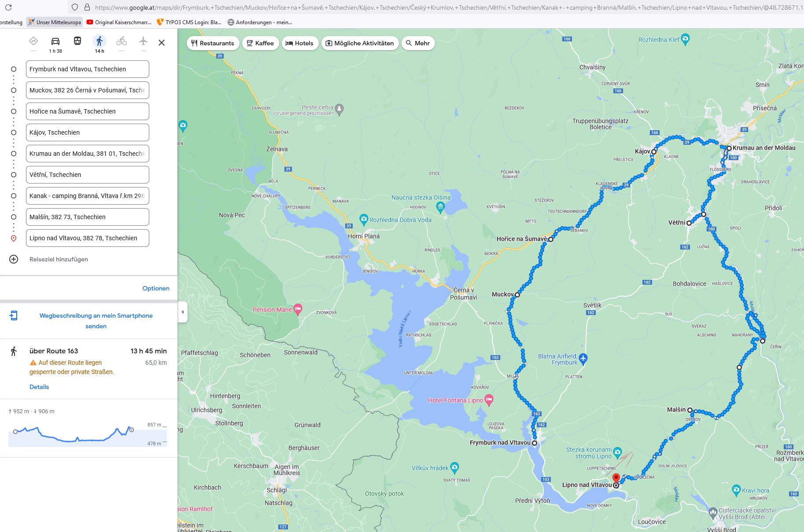804x532 pixels.
Task: Edit the Malšín waypoint field
Action: point(88,217)
